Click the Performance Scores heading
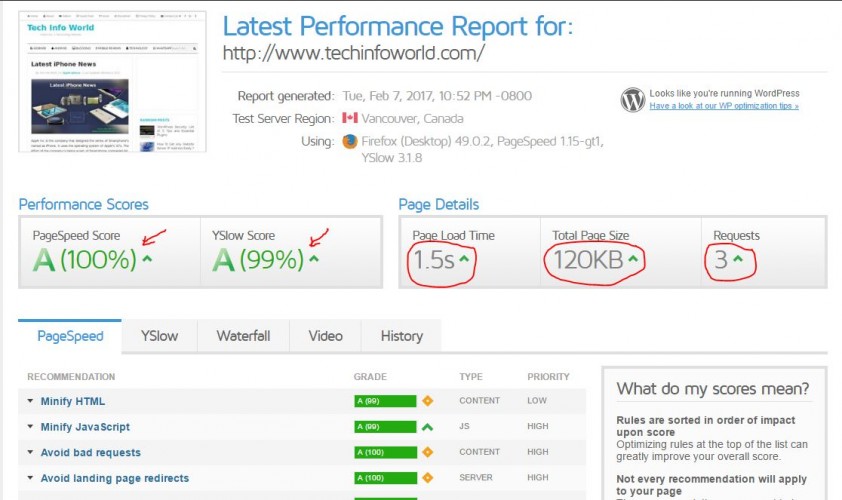 tap(83, 204)
